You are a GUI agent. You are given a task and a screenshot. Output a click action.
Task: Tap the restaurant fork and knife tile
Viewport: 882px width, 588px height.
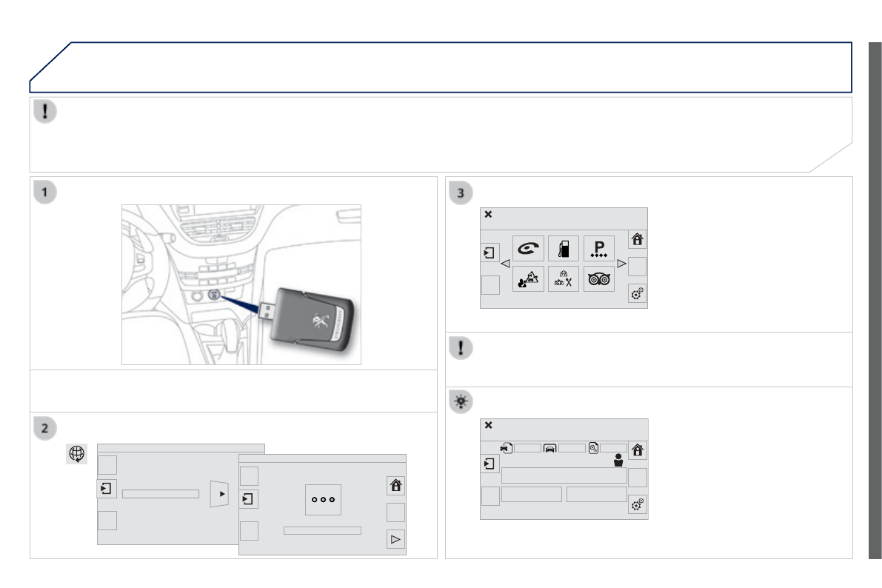point(563,279)
